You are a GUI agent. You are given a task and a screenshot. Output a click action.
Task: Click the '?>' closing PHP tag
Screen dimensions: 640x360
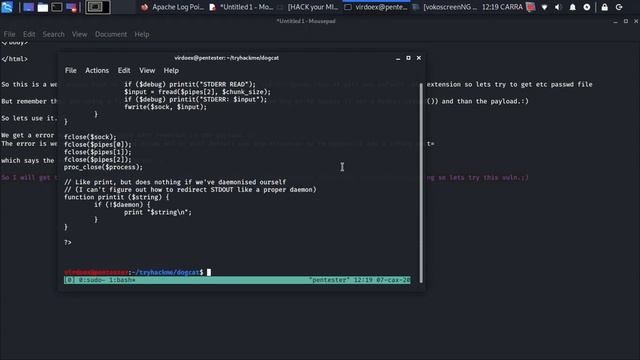68,242
